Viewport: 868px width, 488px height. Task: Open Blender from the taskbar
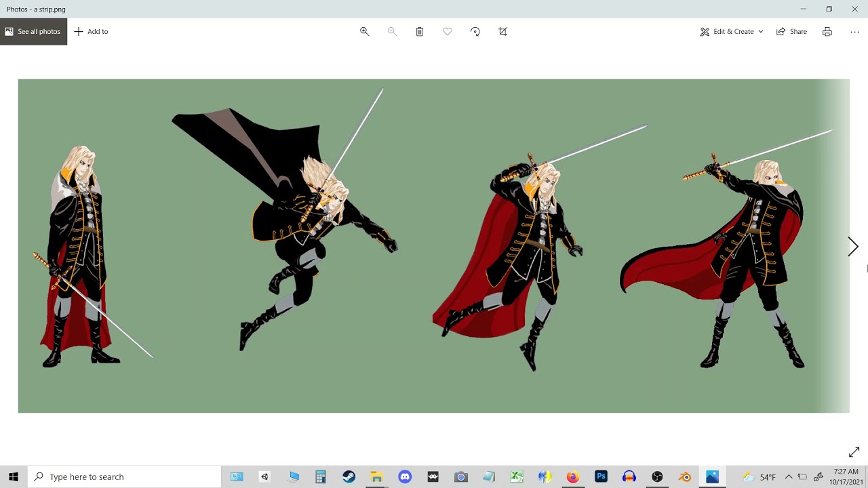coord(685,476)
